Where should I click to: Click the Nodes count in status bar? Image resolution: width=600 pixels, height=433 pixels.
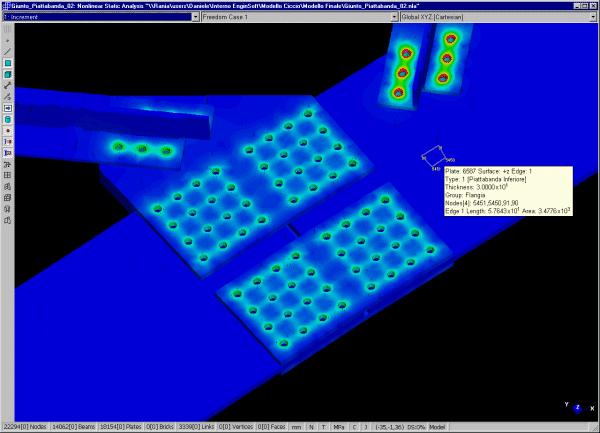pyautogui.click(x=23, y=426)
